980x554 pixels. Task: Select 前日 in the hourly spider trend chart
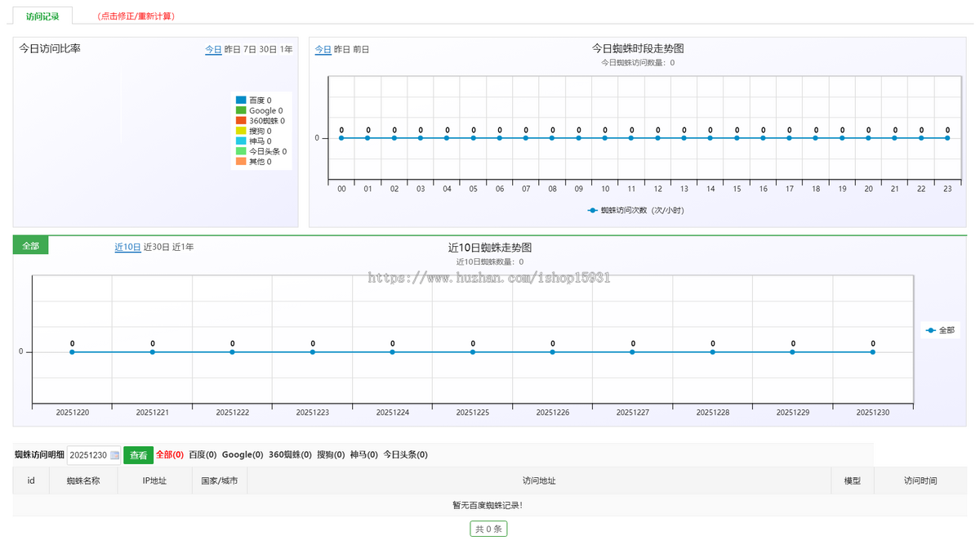coord(361,50)
